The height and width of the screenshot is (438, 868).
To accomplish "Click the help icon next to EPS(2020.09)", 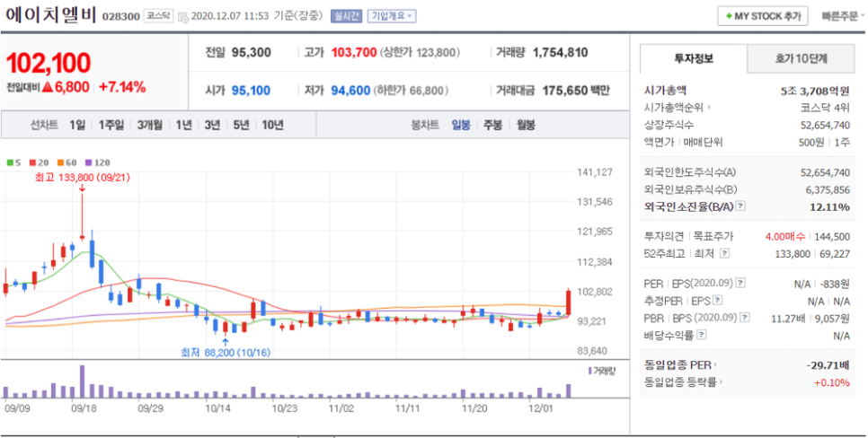I will point(740,283).
